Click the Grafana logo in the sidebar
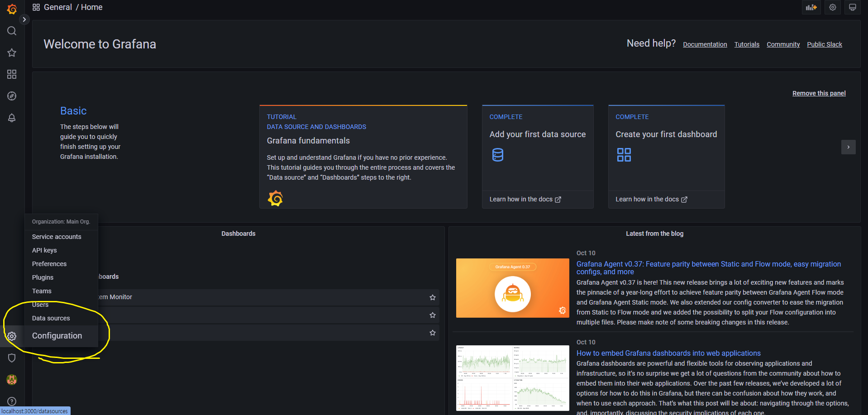The height and width of the screenshot is (415, 868). [x=12, y=9]
